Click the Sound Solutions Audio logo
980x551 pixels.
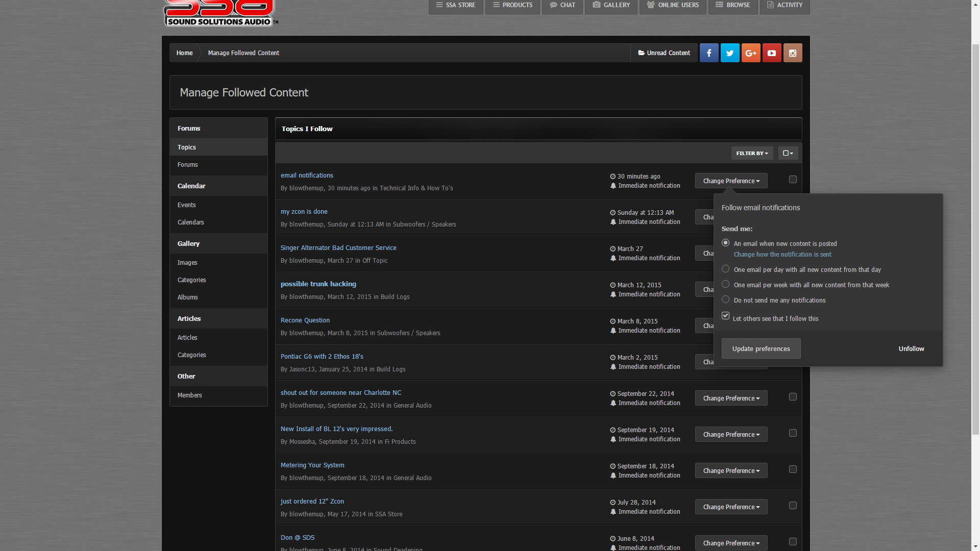pyautogui.click(x=220, y=13)
